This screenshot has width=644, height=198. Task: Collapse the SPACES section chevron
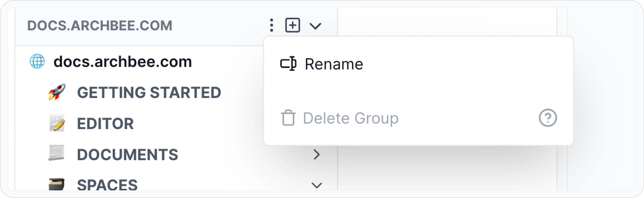(316, 185)
